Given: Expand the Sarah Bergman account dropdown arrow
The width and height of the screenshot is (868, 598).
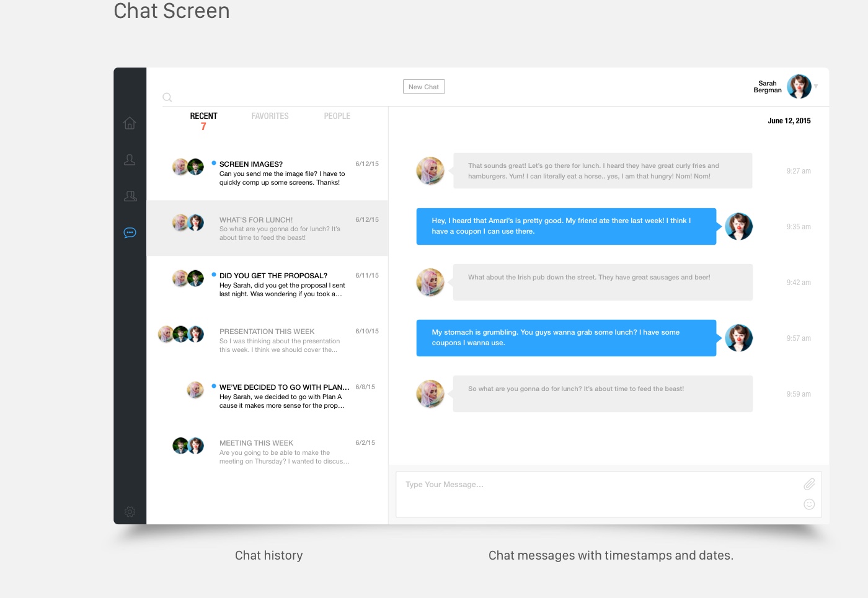Looking at the screenshot, I should 816,87.
